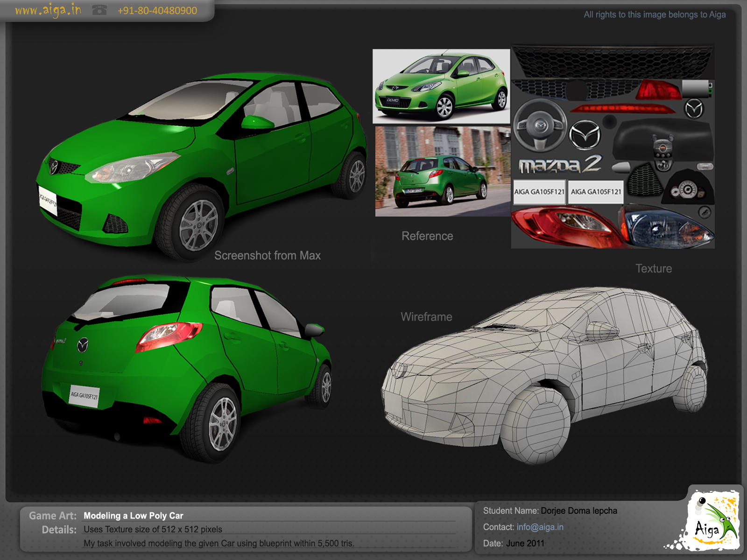Select the Mazda steering wheel texture
The image size is (747, 560).
tap(540, 129)
